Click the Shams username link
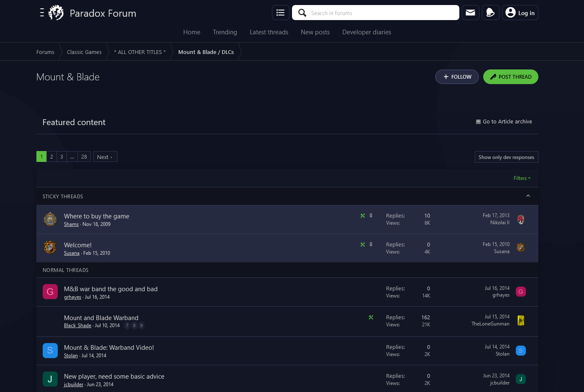 click(x=71, y=224)
